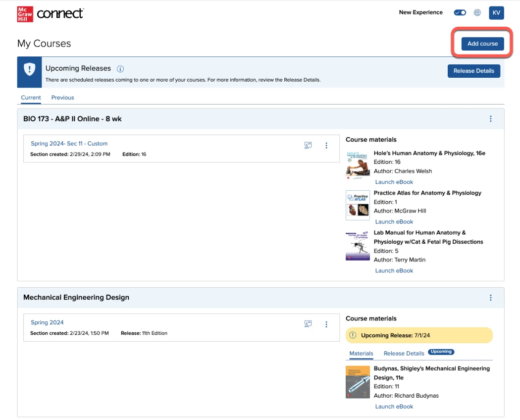The height and width of the screenshot is (420, 520).
Task: Switch to the Previous tab
Action: [62, 98]
